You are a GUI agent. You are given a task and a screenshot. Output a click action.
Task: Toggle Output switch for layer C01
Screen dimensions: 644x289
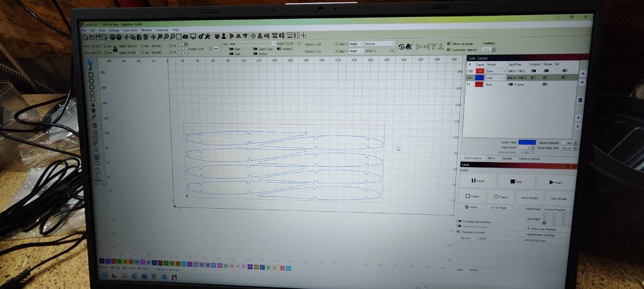[x=534, y=78]
